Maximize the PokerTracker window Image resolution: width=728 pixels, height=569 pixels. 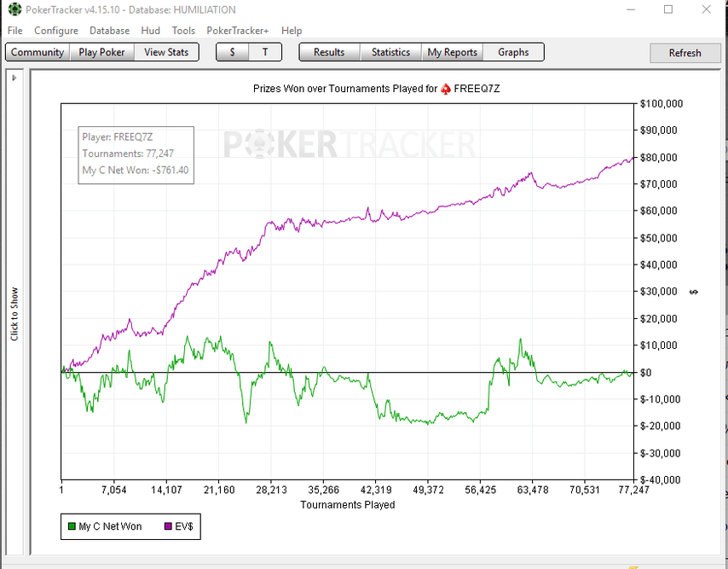(668, 9)
